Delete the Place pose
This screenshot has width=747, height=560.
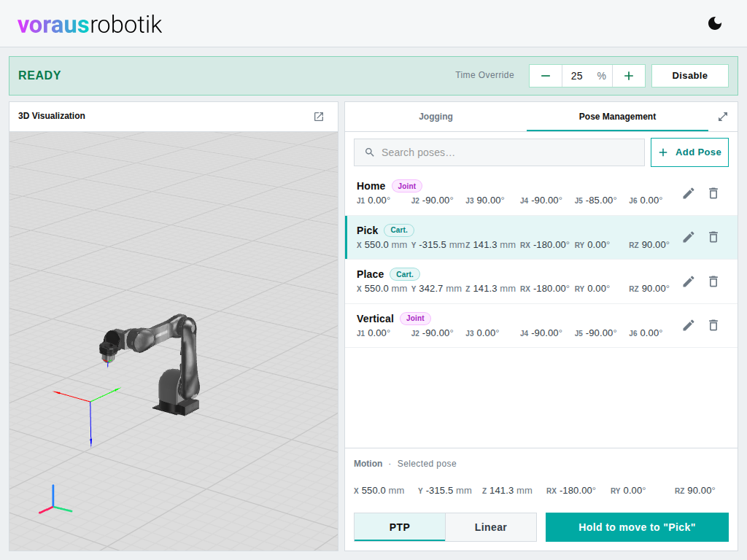pos(713,281)
